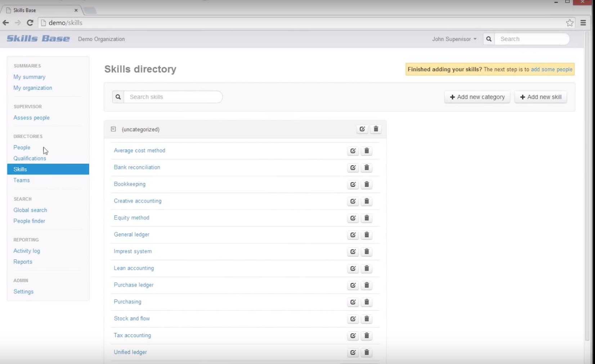Image resolution: width=595 pixels, height=364 pixels.
Task: Edit the Purchase ledger skill
Action: tap(353, 285)
